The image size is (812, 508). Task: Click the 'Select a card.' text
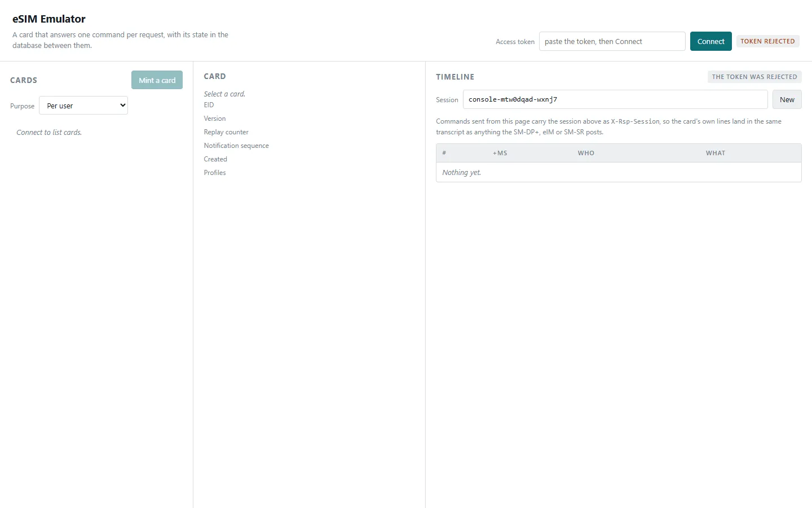[x=224, y=94]
